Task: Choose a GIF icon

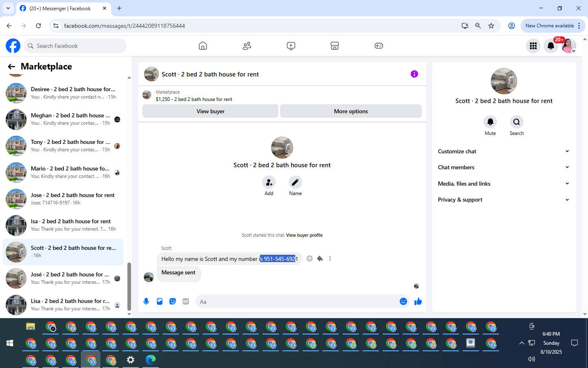Action: [x=186, y=301]
